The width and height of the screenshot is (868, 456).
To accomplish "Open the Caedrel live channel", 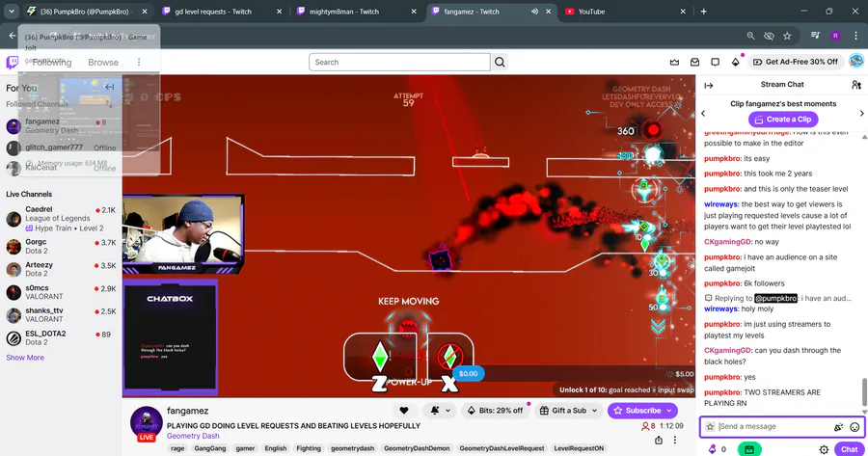I will click(x=61, y=219).
